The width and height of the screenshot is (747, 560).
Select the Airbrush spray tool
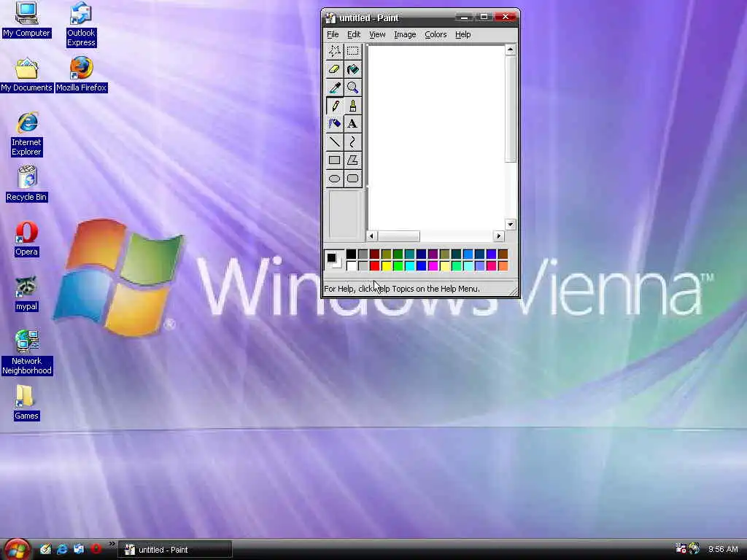tap(334, 124)
